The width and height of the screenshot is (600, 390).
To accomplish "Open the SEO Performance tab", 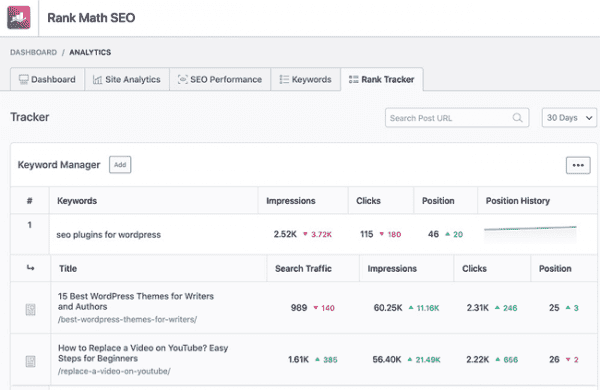I will pos(220,80).
